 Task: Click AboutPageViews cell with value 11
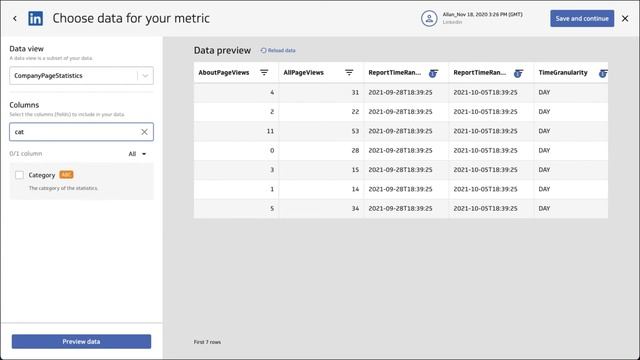pos(236,131)
